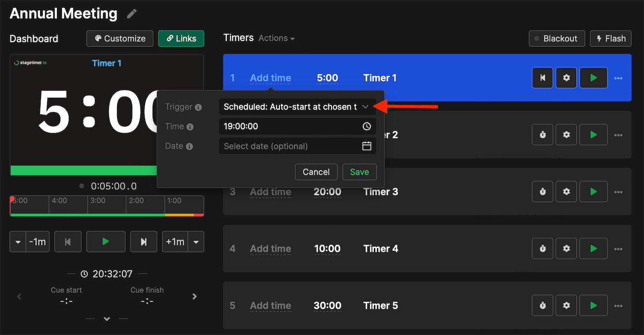
Task: Trigger the Flash function
Action: coord(610,38)
